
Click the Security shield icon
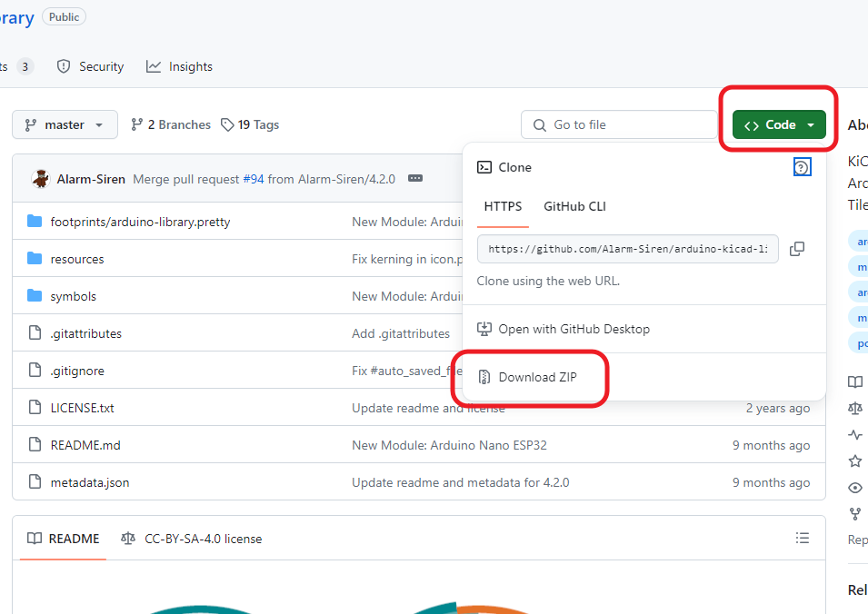coord(64,66)
